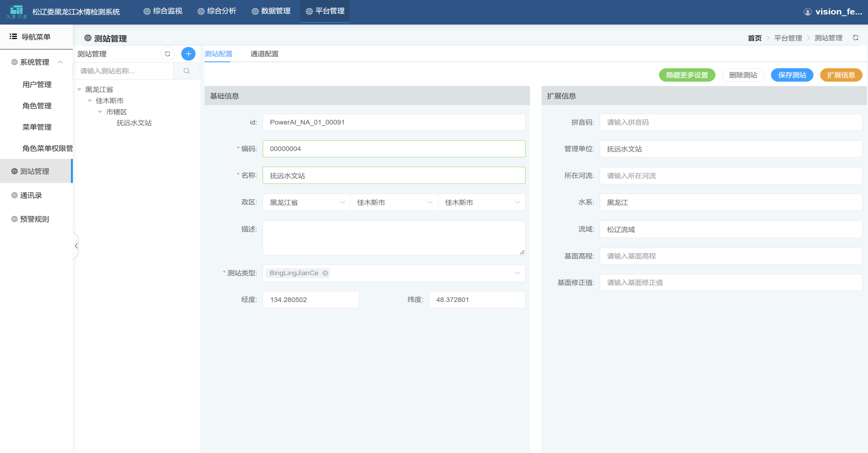Select 抚远水文站 in station tree
Viewport: 868px width, 453px height.
pyautogui.click(x=134, y=123)
